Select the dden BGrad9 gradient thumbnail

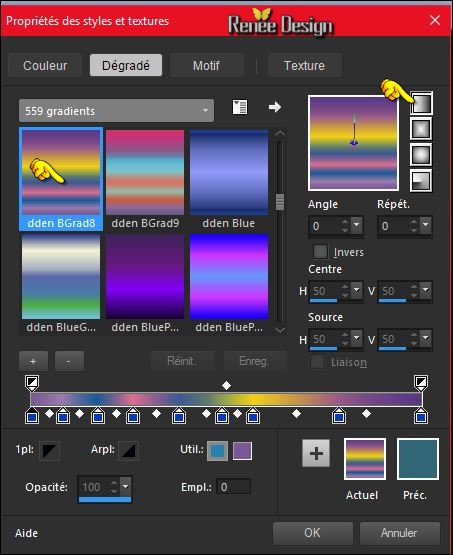(x=145, y=179)
